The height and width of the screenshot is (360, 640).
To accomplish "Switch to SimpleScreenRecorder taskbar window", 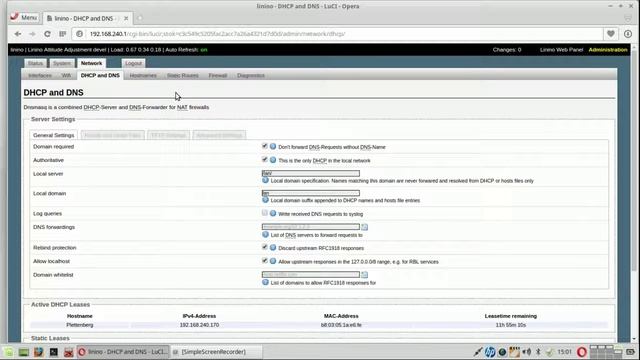I will tap(216, 352).
